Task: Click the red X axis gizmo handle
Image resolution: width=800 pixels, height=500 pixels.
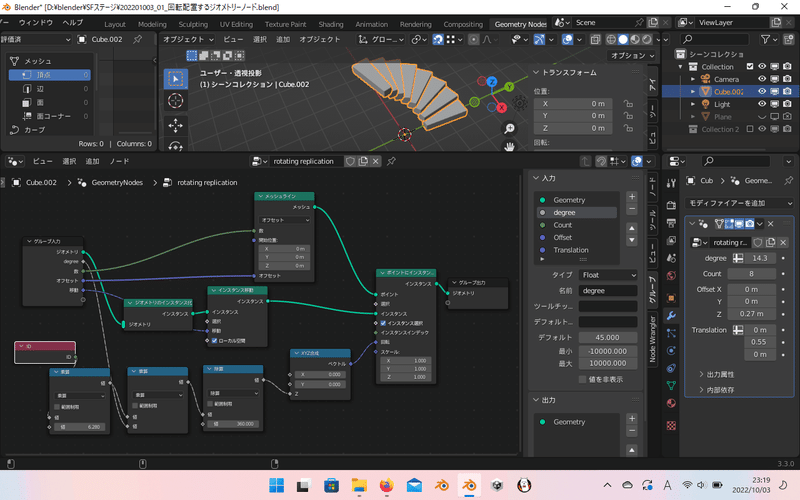Action: coord(502,108)
